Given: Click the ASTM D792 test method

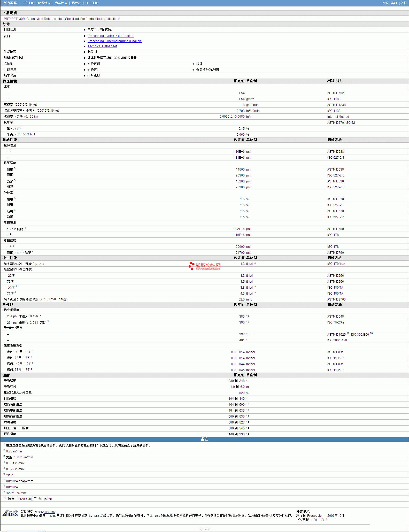Looking at the screenshot, I should coord(335,93).
